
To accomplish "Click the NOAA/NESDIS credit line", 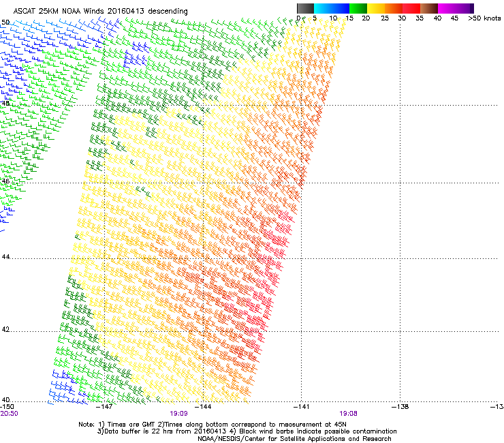I will 294,439.
